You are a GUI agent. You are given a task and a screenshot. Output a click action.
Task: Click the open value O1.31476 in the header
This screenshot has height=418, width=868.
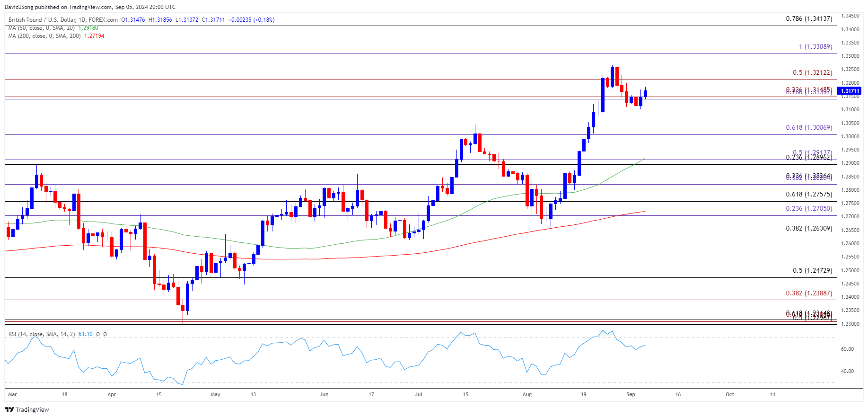click(x=133, y=20)
